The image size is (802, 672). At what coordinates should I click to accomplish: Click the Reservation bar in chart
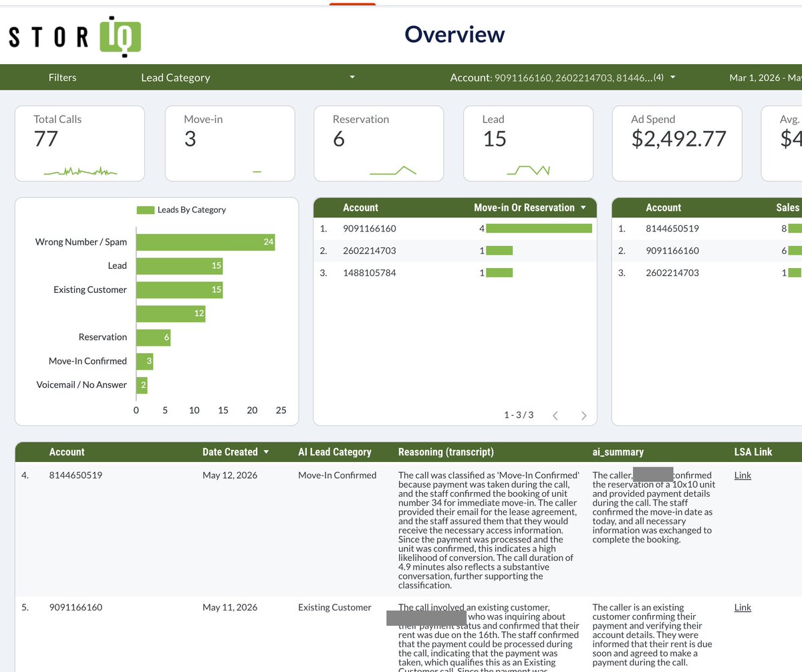(x=153, y=338)
